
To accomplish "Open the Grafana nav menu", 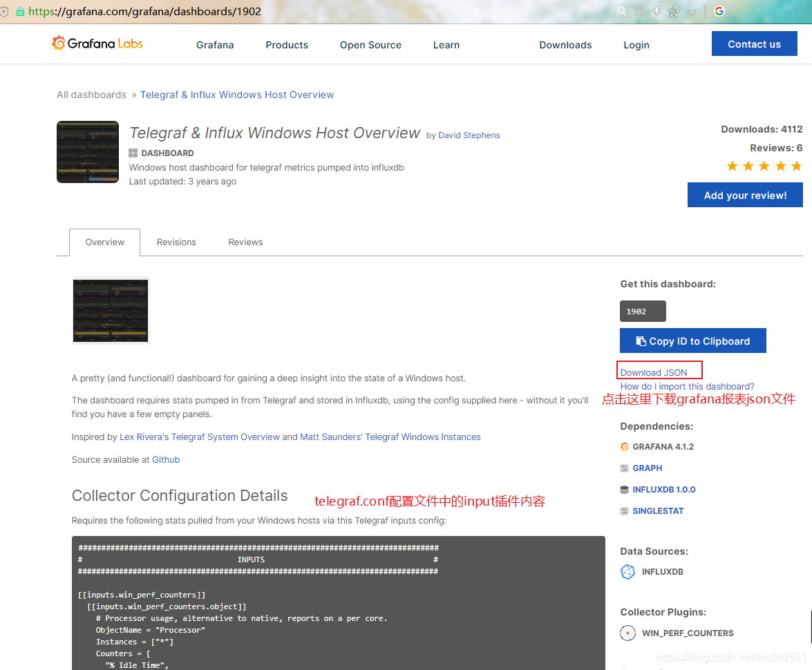I will click(215, 45).
